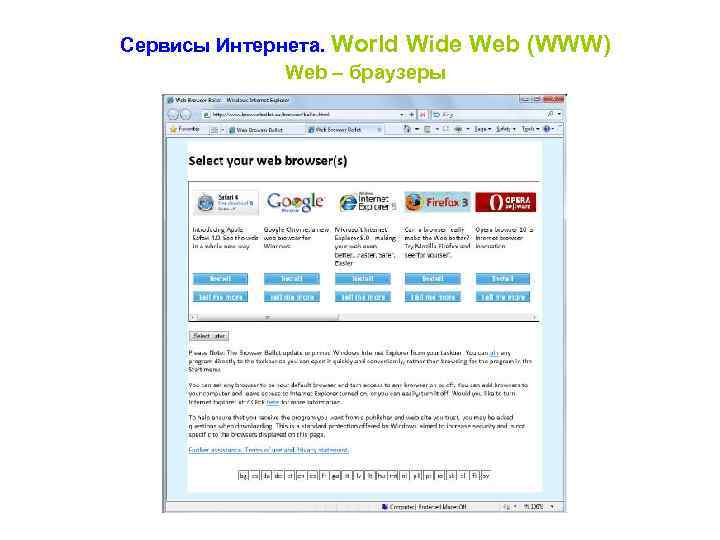Screen dimensions: 720x540
Task: Select the 'hu' language link
Action: (382, 476)
